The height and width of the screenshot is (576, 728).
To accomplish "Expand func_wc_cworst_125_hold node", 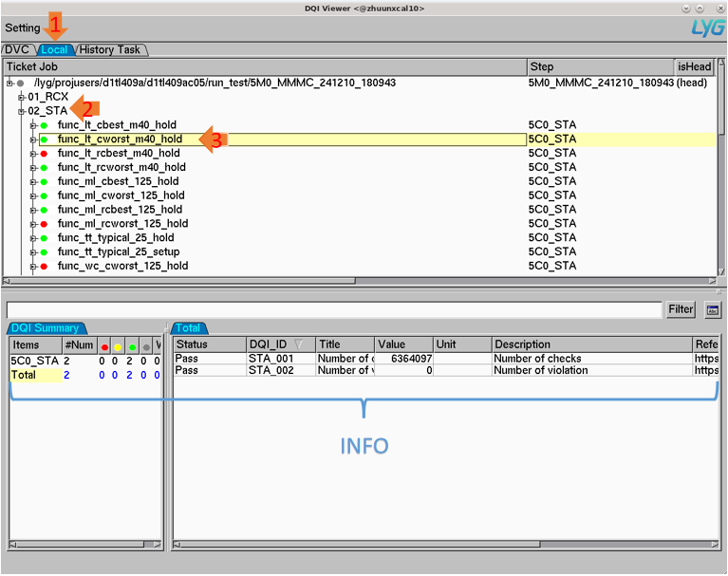I will coord(33,267).
